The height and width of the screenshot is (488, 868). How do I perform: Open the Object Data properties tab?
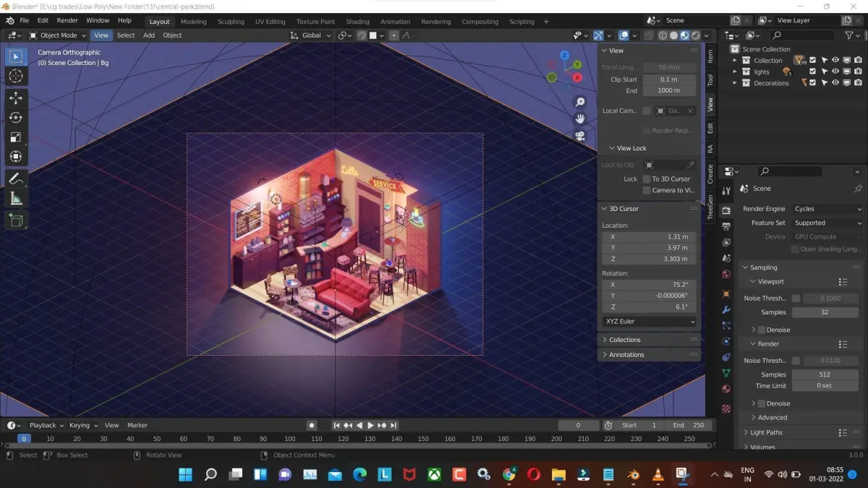pos(726,374)
